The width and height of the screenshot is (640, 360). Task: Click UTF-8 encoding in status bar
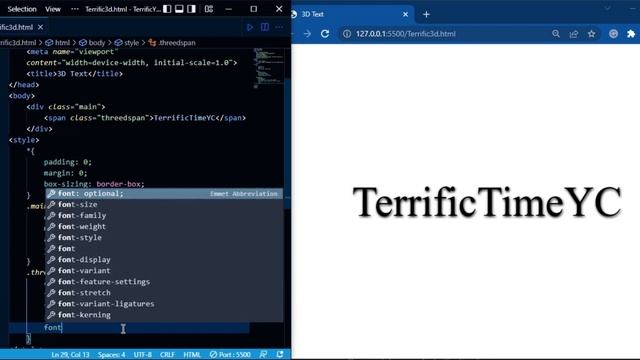(142, 355)
